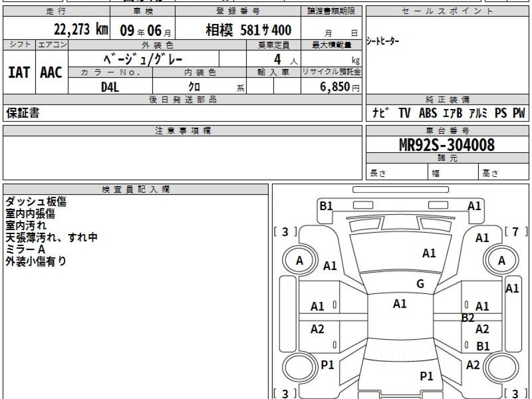Select the registration number 相模 581サ400
This screenshot has width=532, height=399.
coord(248,30)
